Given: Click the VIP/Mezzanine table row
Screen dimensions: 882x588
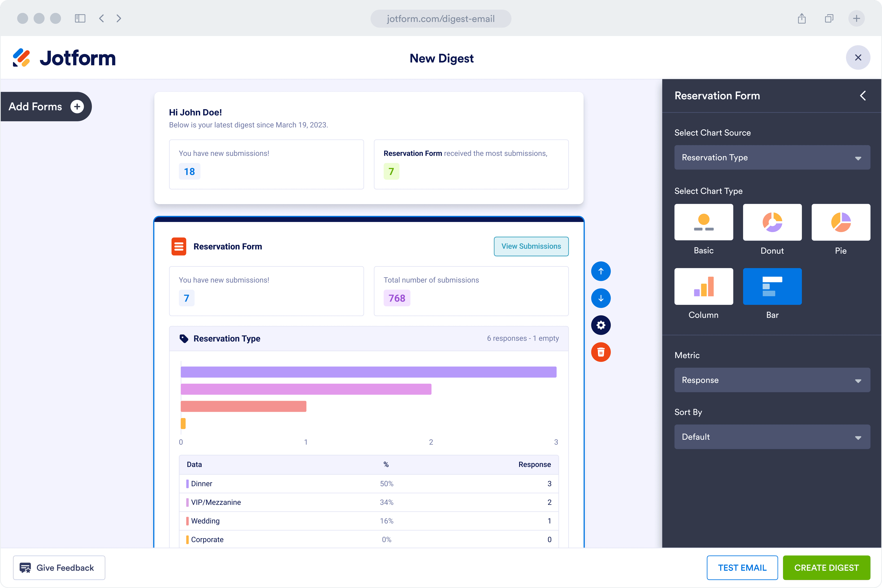Looking at the screenshot, I should [x=369, y=503].
